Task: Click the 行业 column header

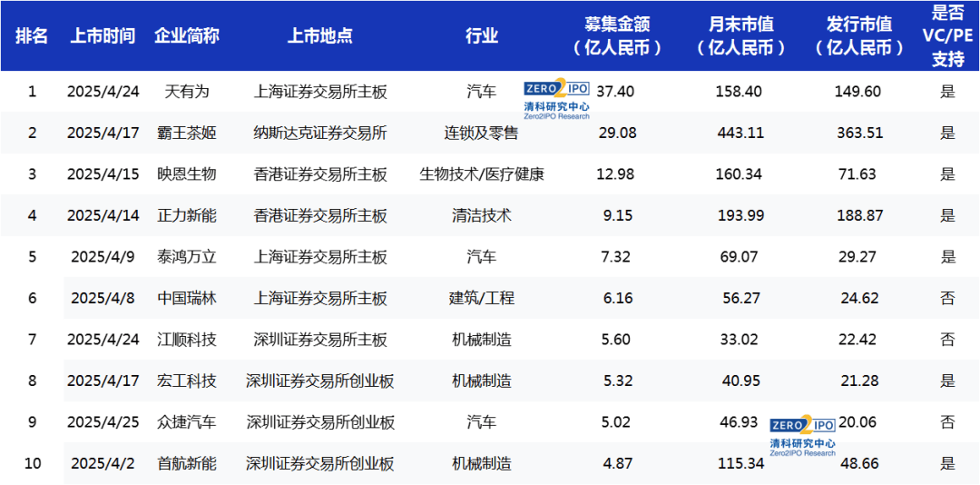Action: 482,35
